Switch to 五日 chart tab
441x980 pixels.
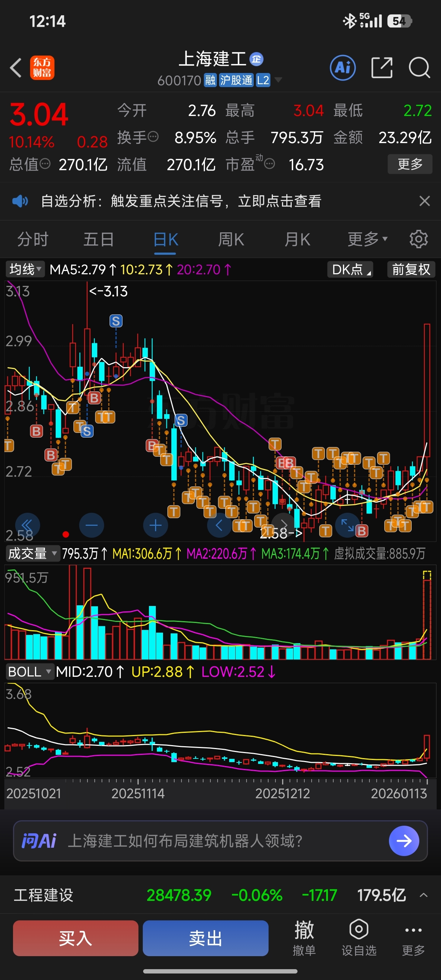point(99,240)
